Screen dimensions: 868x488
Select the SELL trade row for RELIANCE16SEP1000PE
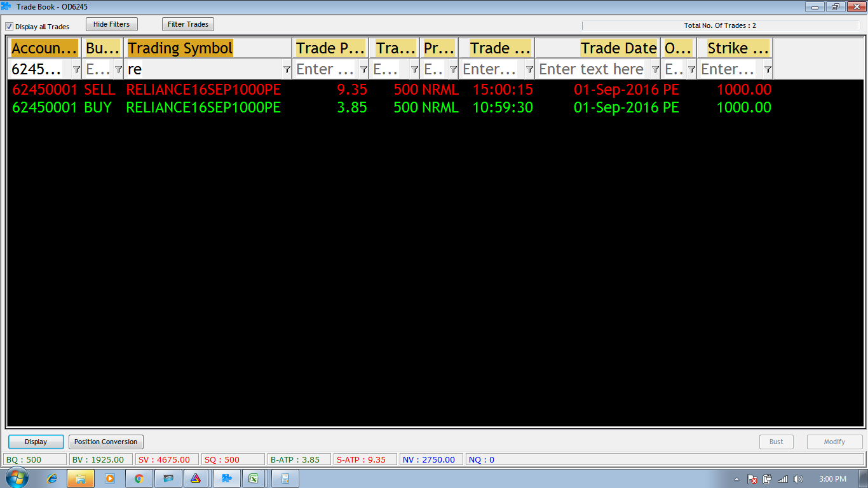point(391,90)
